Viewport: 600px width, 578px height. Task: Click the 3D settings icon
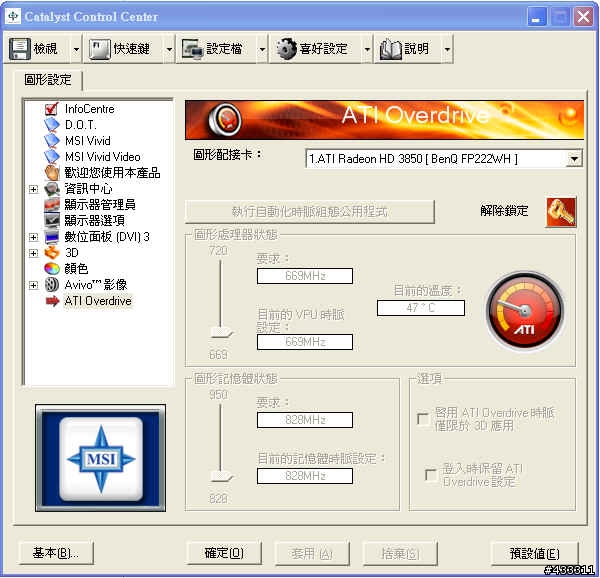coord(52,253)
